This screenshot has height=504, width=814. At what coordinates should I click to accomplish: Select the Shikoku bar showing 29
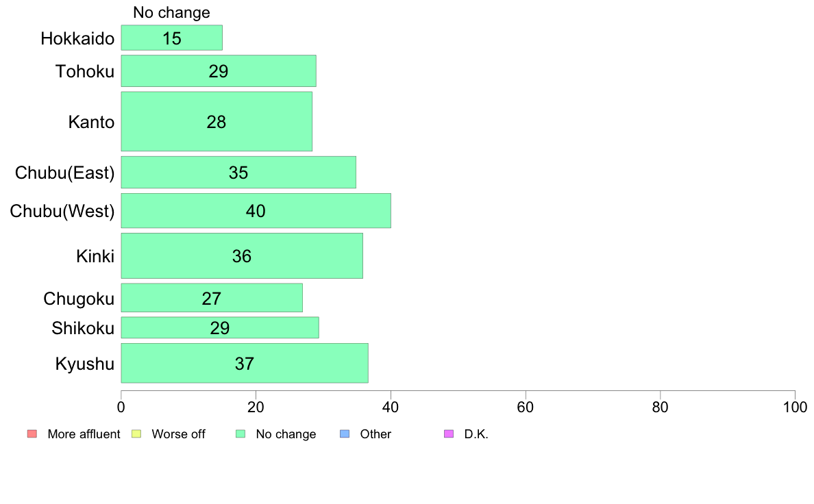tap(220, 327)
